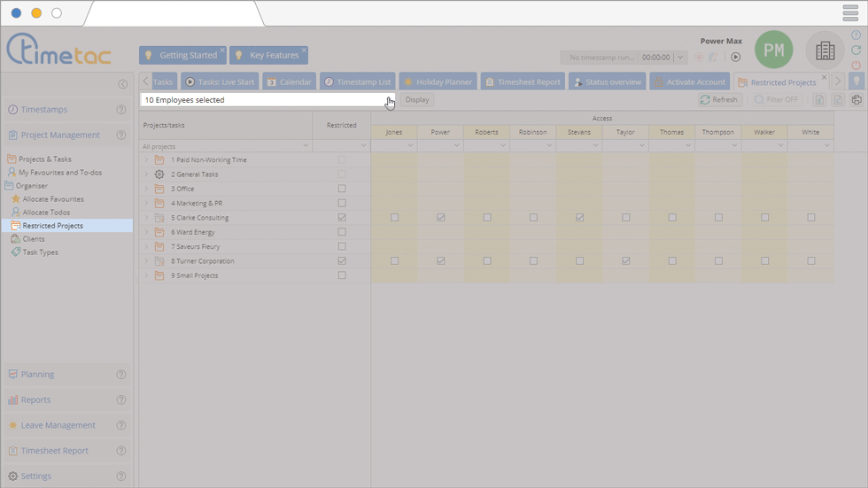Uncheck Power access for Clarke Consulting
This screenshot has width=868, height=488.
point(441,218)
